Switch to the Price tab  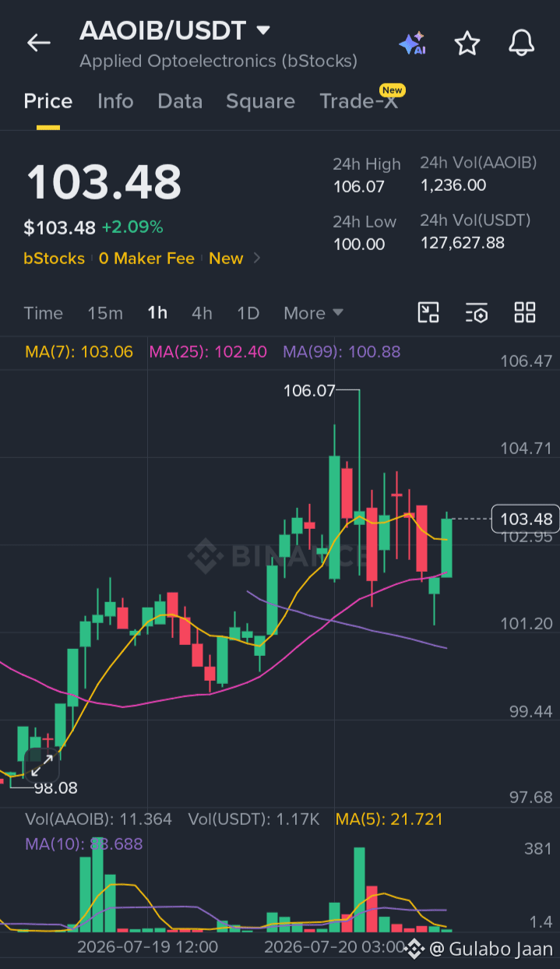(48, 101)
